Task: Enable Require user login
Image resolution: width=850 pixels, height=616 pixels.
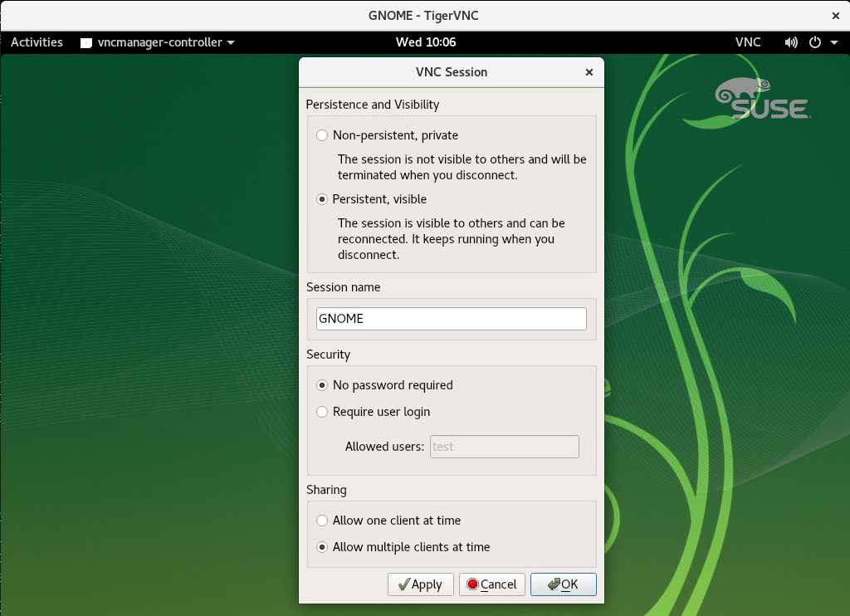Action: 322,412
